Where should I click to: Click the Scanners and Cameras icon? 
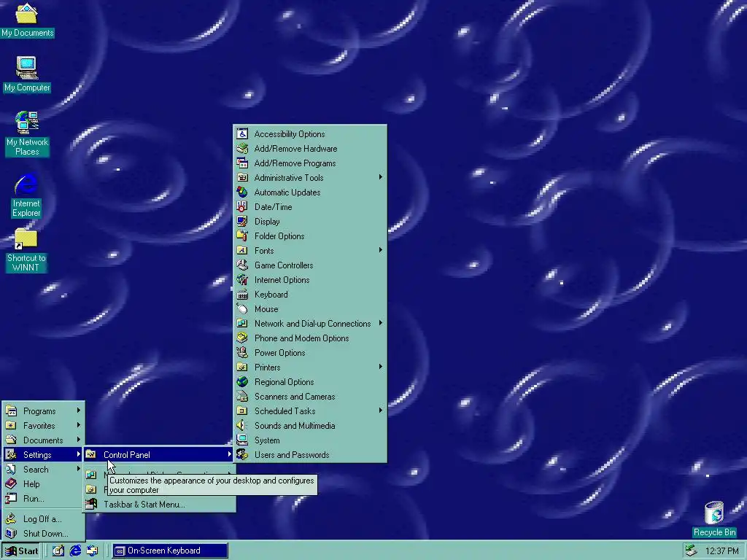pos(242,396)
